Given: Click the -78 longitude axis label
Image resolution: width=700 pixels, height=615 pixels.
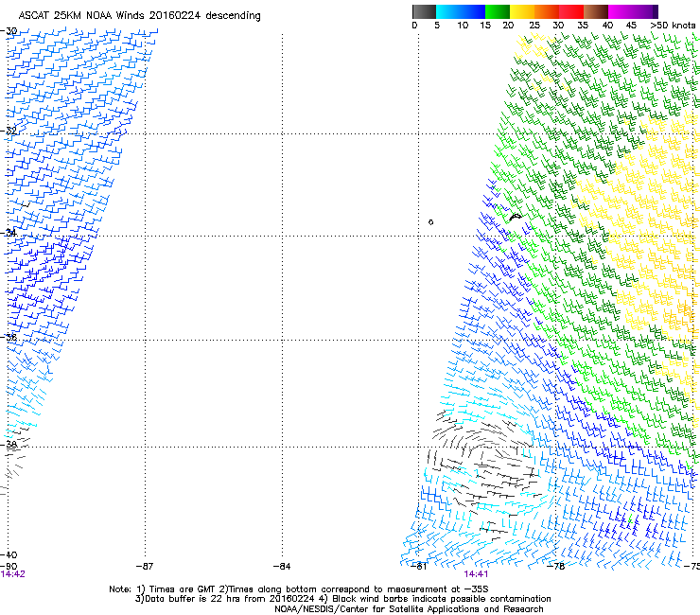Looking at the screenshot, I should (556, 567).
